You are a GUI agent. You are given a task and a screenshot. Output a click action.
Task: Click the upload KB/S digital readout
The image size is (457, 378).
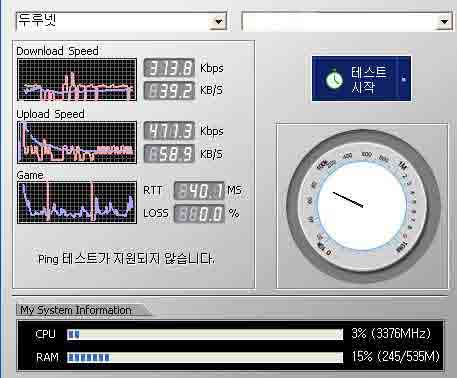[169, 154]
